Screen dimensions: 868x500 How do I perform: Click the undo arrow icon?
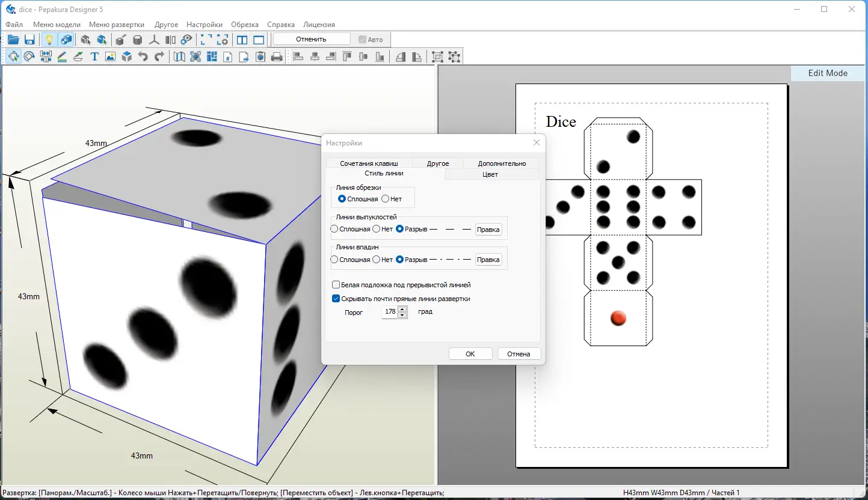[143, 56]
